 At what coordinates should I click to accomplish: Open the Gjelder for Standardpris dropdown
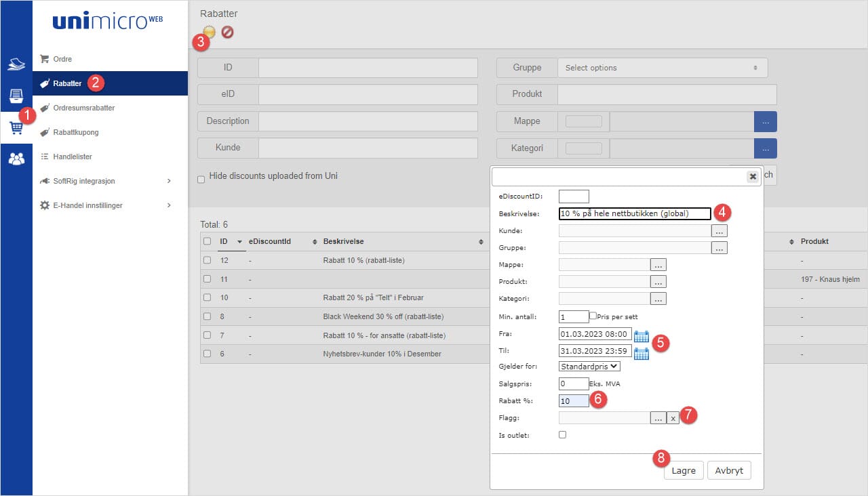(589, 367)
